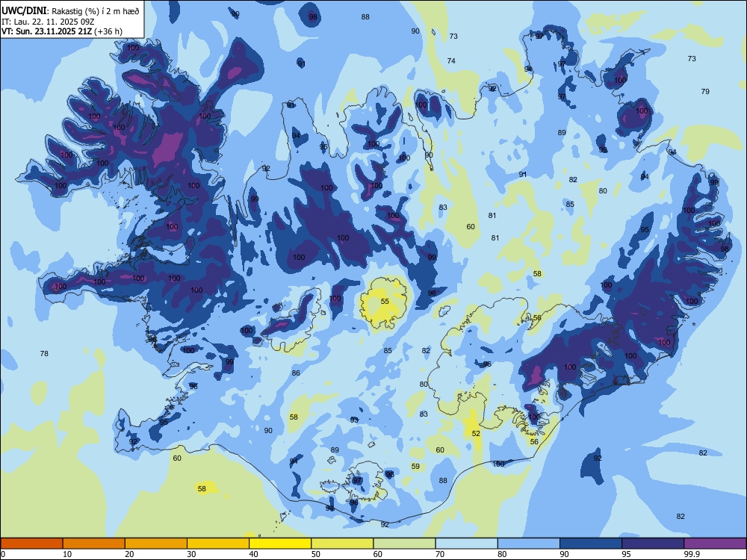Select the 50–60 pale yellow legend swatch
This screenshot has height=560, width=747.
coord(342,544)
